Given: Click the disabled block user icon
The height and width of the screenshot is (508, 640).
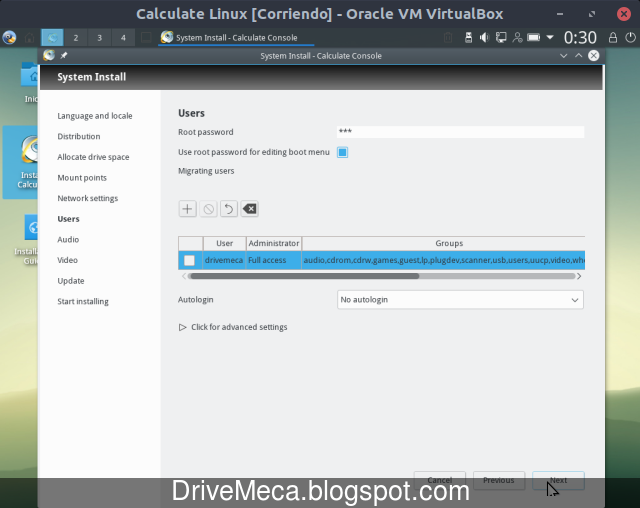Looking at the screenshot, I should click(208, 209).
